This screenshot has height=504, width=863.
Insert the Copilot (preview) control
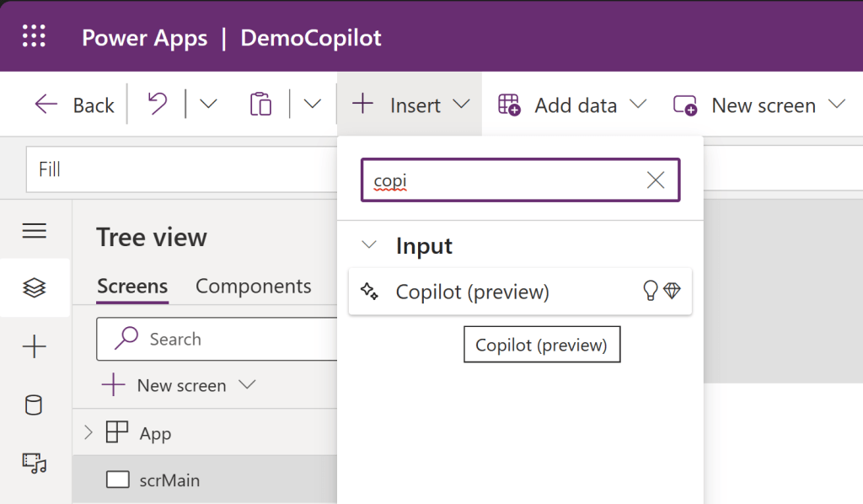[472, 292]
